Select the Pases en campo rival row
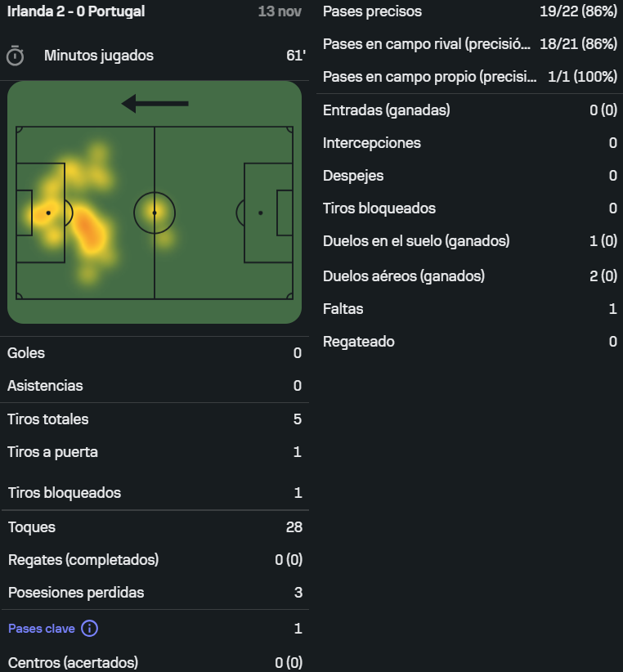 (469, 44)
